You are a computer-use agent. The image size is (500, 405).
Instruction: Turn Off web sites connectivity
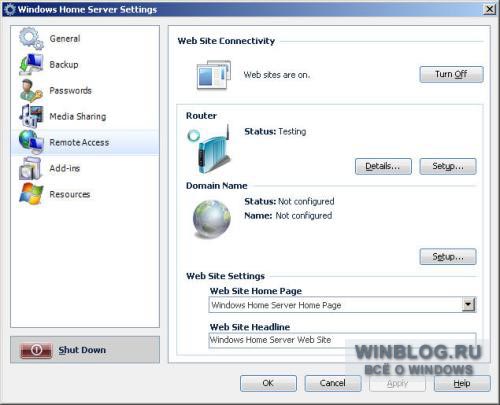pyautogui.click(x=451, y=74)
